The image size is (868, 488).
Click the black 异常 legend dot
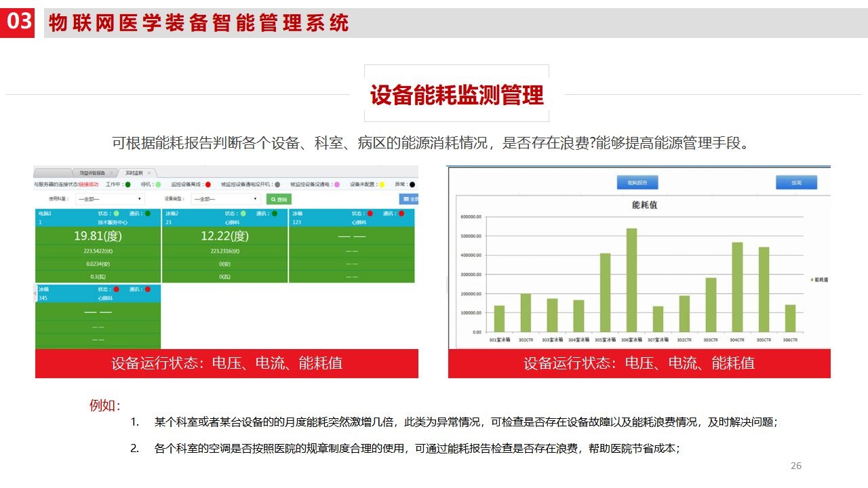[x=412, y=184]
